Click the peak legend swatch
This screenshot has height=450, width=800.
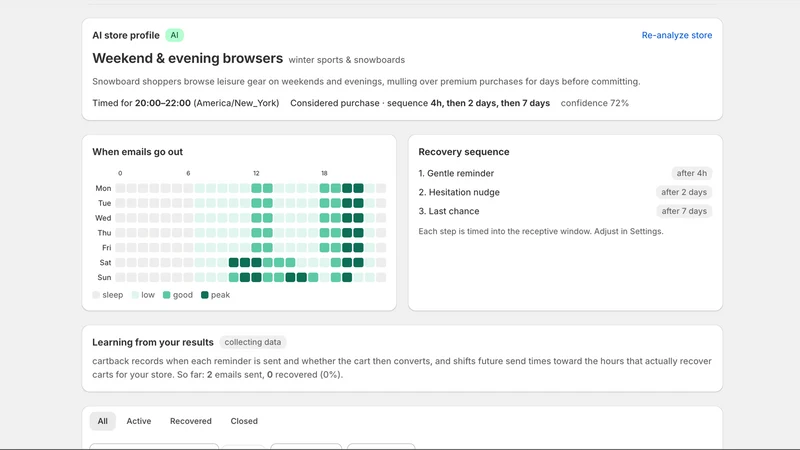coord(205,295)
